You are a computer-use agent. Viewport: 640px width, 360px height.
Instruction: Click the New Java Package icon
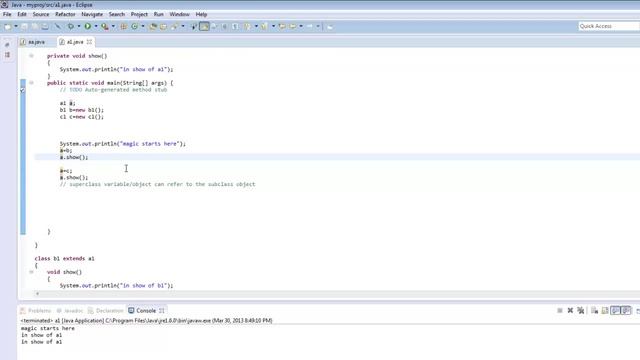[x=123, y=27]
